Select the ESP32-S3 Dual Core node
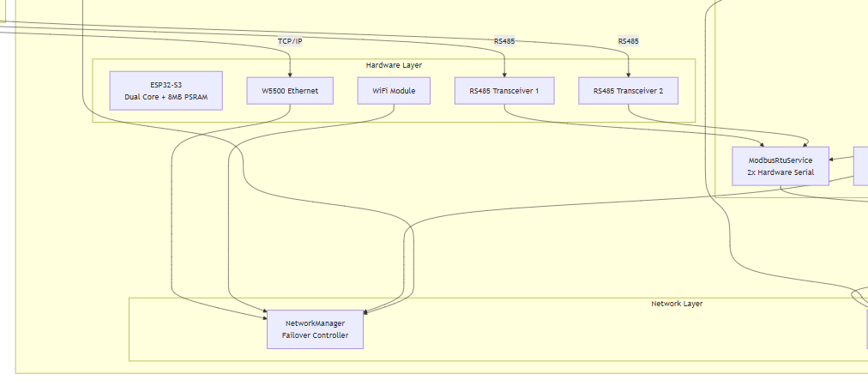868x386 pixels. 166,91
